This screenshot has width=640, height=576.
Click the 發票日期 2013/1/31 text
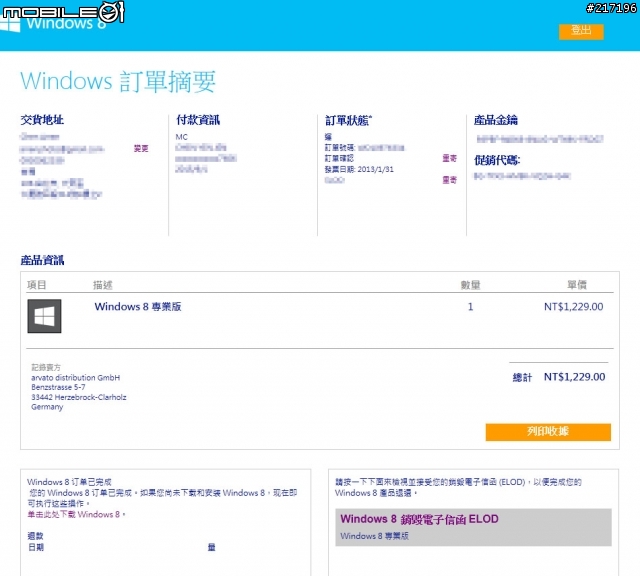tap(359, 169)
